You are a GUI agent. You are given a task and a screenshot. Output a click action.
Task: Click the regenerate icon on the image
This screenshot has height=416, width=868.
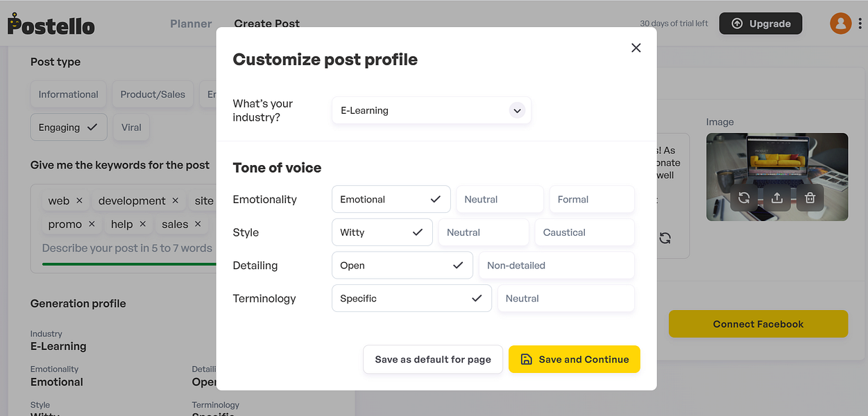pos(744,198)
